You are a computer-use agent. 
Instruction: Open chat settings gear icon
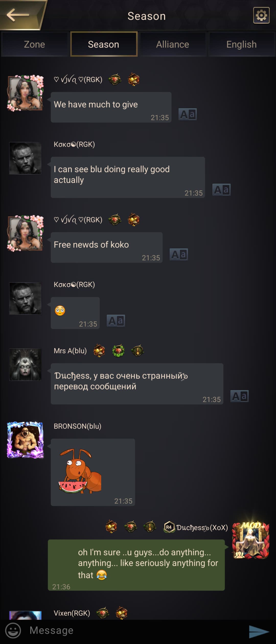(261, 15)
